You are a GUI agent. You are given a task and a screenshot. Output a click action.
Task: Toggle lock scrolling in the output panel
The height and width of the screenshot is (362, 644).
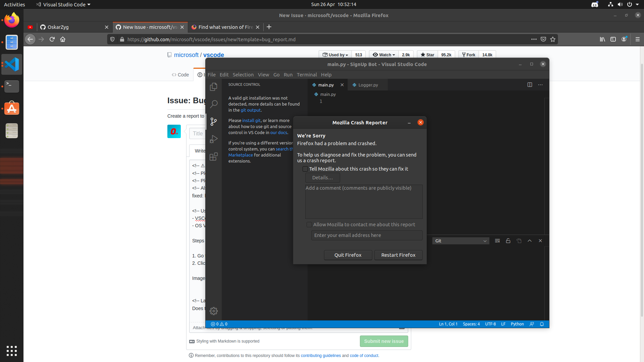pyautogui.click(x=508, y=241)
